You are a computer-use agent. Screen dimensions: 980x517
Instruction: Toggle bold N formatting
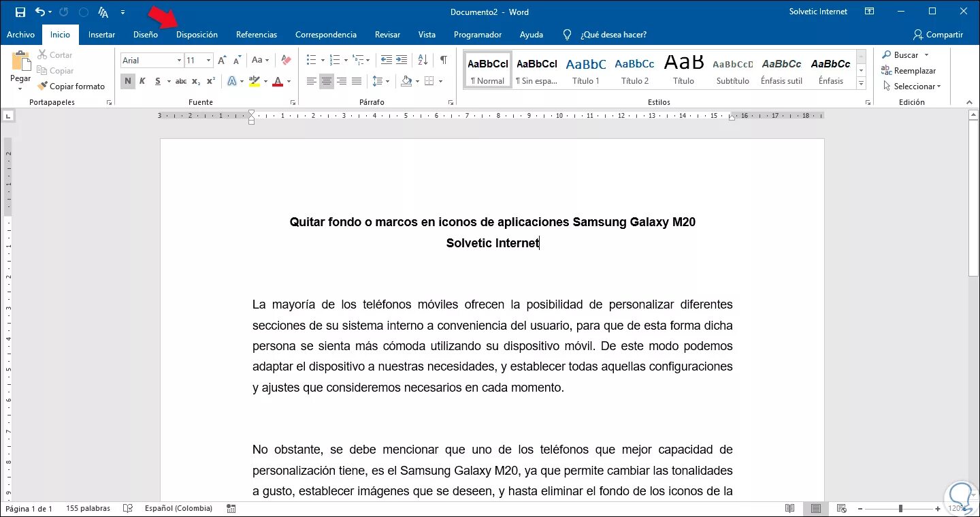tap(127, 81)
